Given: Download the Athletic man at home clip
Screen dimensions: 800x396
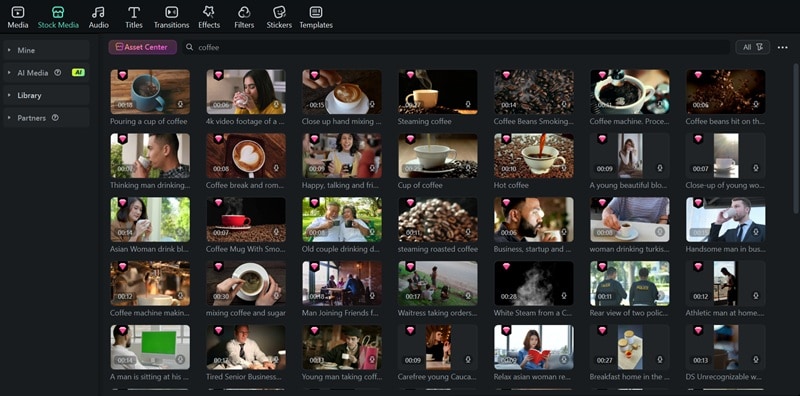Looking at the screenshot, I should (x=756, y=295).
